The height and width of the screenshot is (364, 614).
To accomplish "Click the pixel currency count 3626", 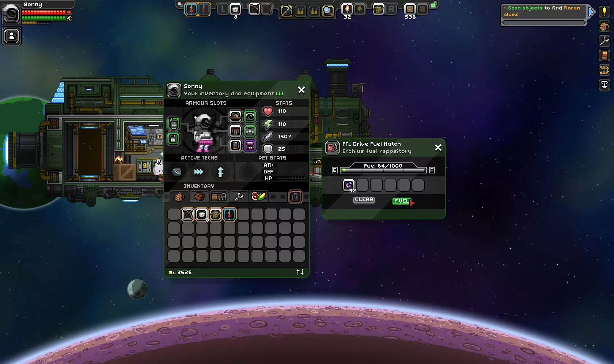I will coord(185,272).
